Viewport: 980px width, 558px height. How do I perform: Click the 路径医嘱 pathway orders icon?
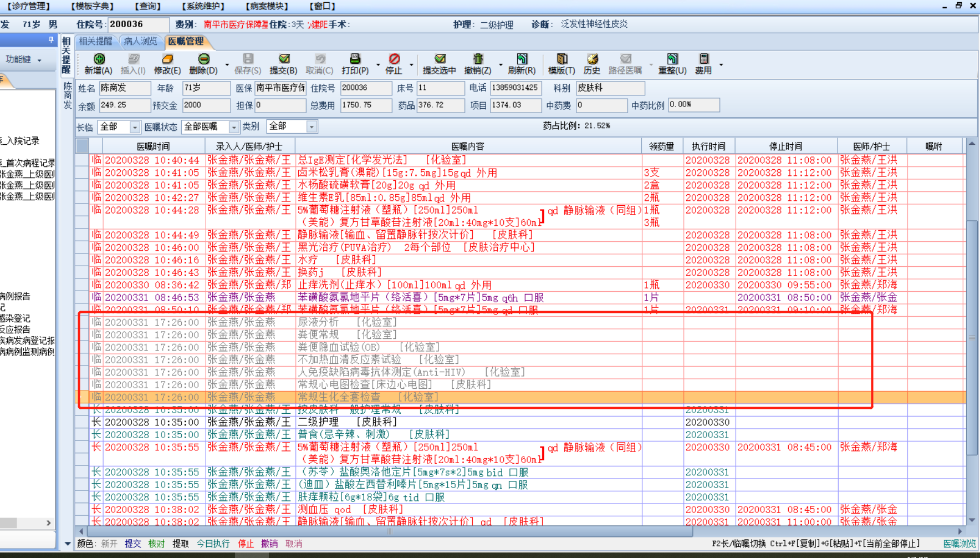click(625, 59)
